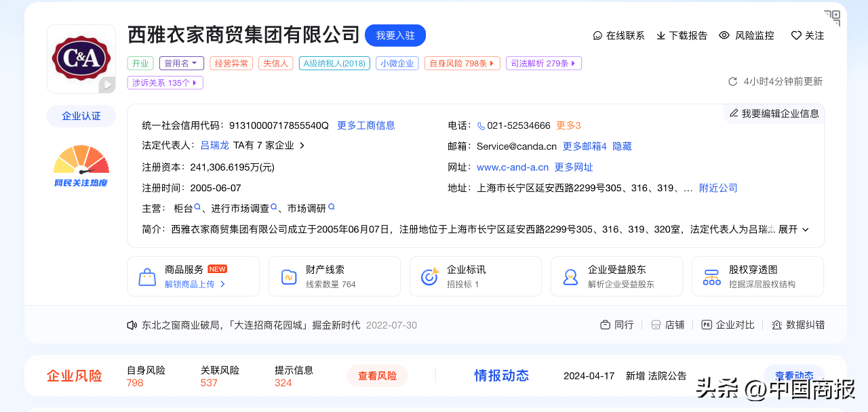Image resolution: width=868 pixels, height=412 pixels.
Task: Click the 企业标讯 target icon
Action: coord(429,276)
